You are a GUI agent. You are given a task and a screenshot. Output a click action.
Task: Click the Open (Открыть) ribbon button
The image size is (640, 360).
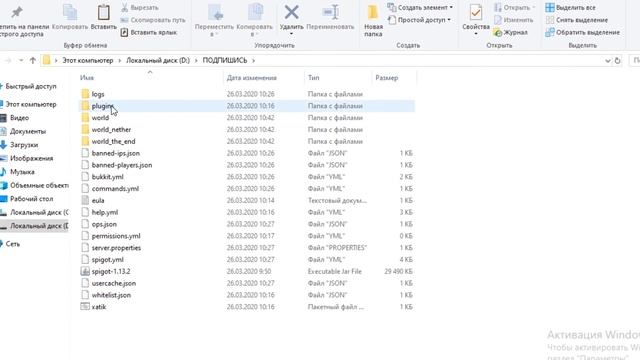click(514, 7)
